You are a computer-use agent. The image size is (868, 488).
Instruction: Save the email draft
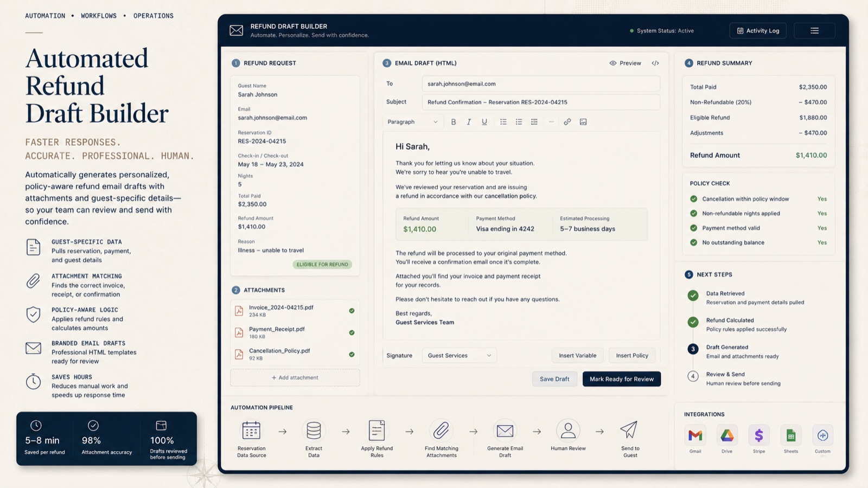(554, 379)
